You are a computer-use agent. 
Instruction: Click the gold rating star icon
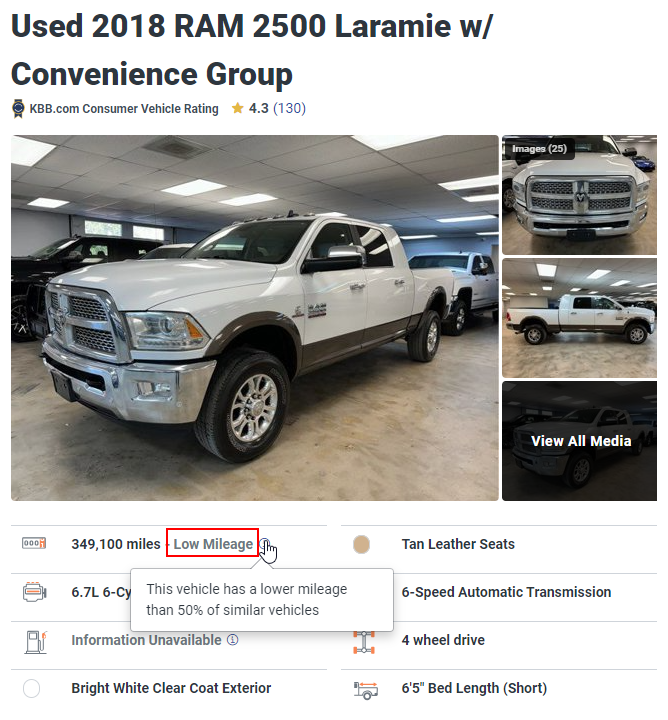237,108
